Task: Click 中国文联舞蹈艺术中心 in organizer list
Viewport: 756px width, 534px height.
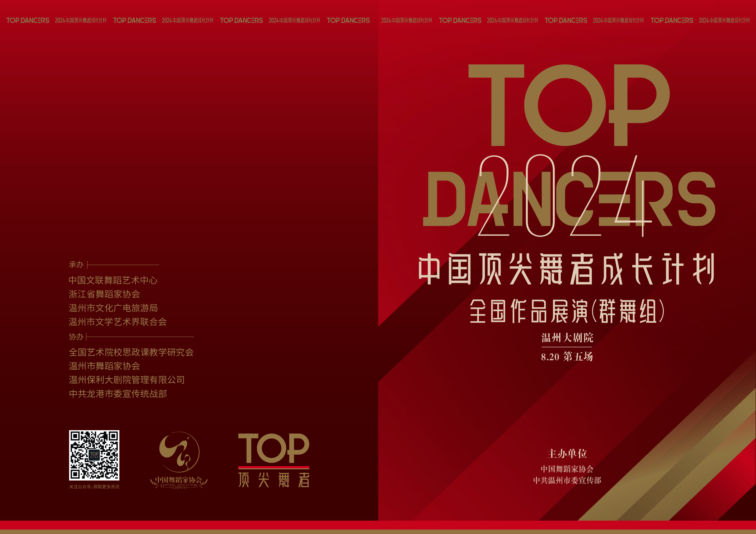Action: (x=113, y=280)
